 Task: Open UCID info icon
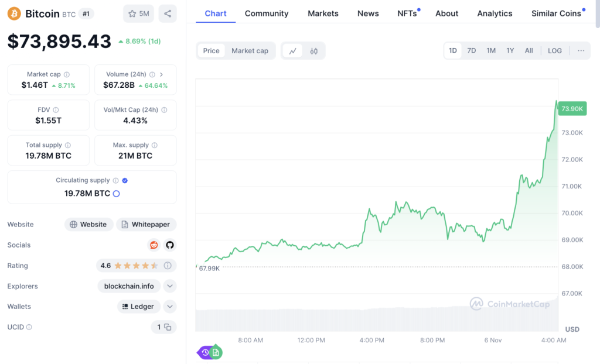(29, 327)
